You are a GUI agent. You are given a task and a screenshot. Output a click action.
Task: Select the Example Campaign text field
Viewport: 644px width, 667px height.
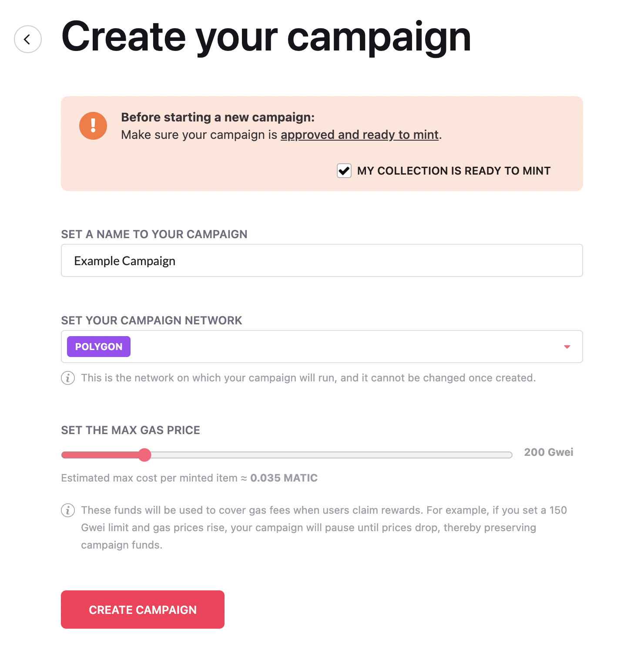(x=322, y=260)
